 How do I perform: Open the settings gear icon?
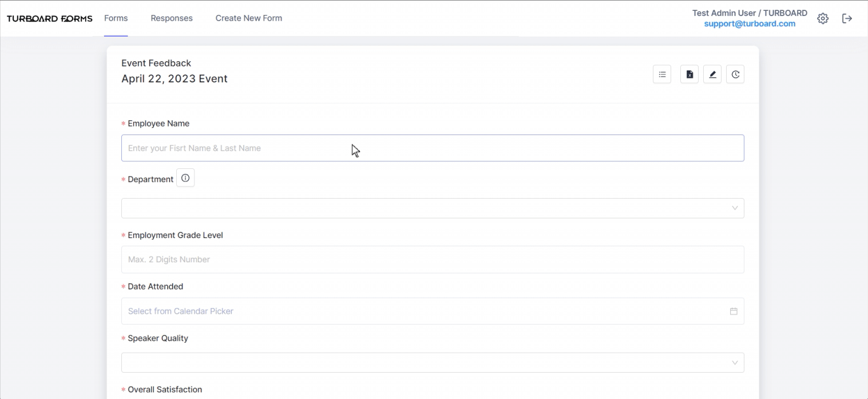[x=823, y=18]
